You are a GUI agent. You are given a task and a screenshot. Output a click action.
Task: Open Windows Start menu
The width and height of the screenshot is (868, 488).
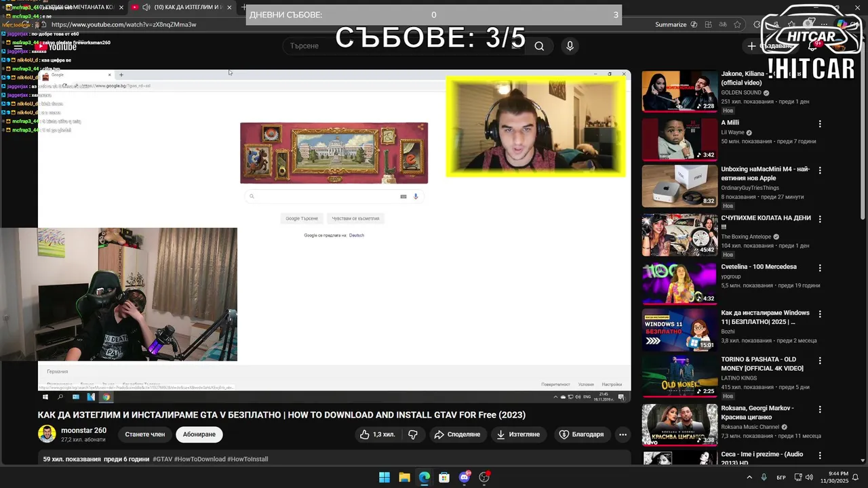pyautogui.click(x=384, y=477)
